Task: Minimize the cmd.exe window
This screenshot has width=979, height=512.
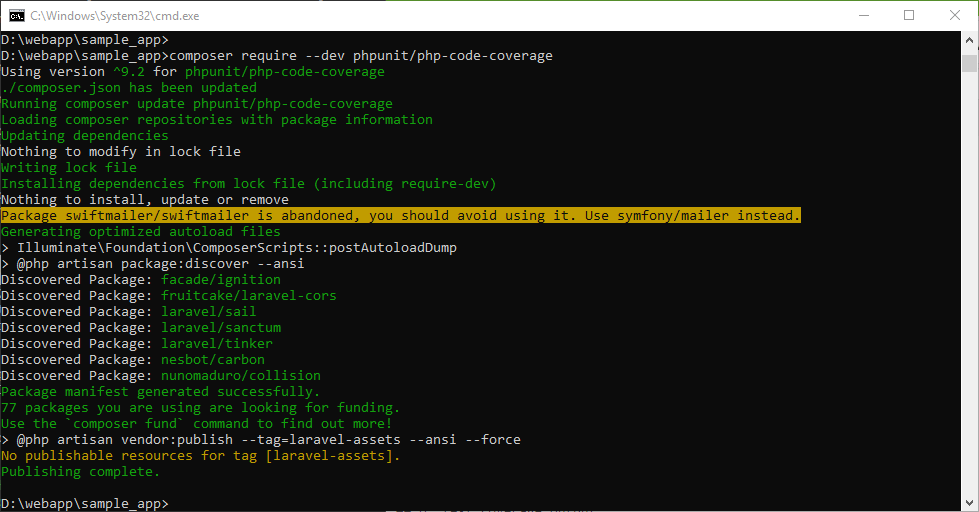Action: 864,16
